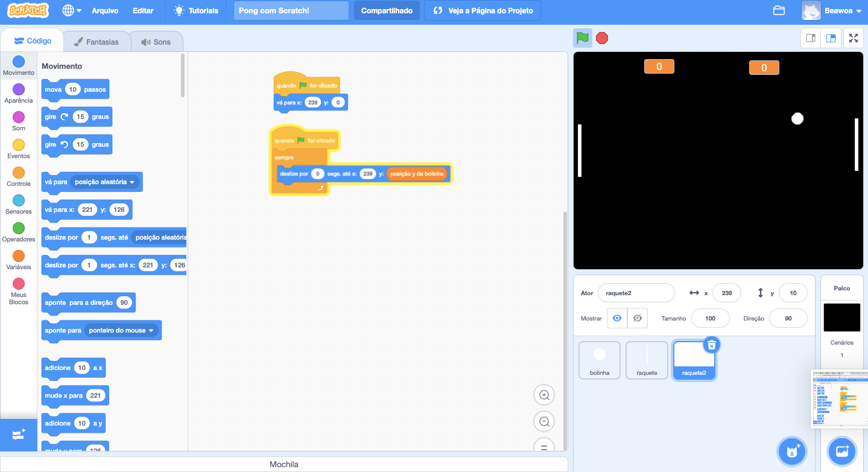The height and width of the screenshot is (472, 868).
Task: Click the Direção field
Action: point(788,318)
